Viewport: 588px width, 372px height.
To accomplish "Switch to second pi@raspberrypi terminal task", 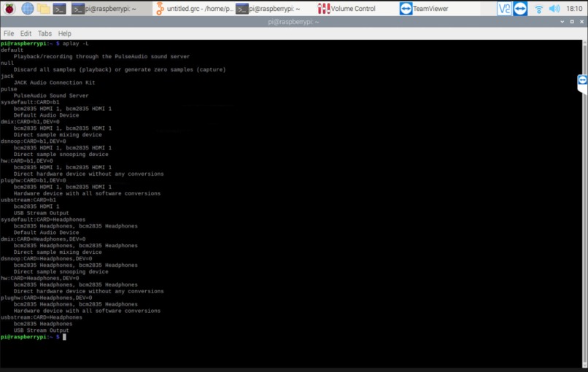I will pos(274,8).
